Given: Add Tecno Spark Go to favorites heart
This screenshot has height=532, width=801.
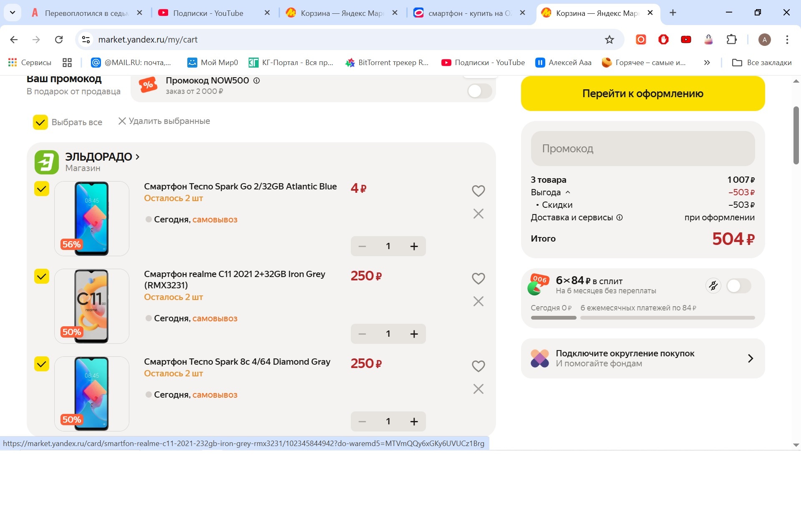Looking at the screenshot, I should (478, 191).
